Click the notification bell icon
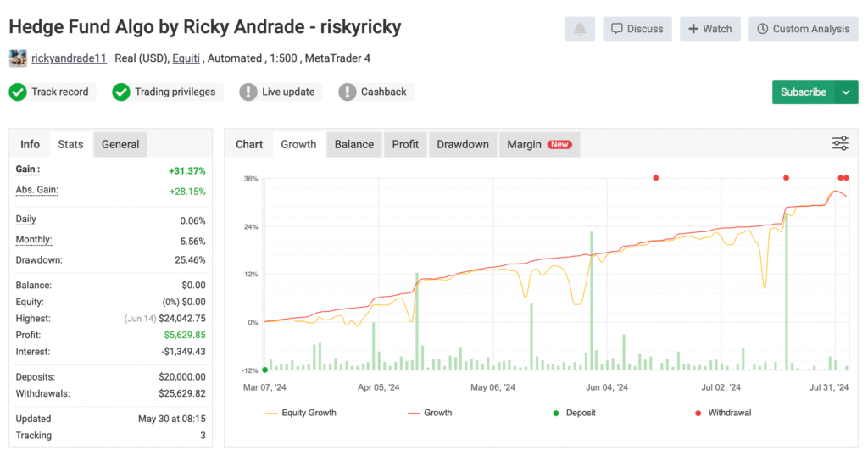This screenshot has height=456, width=868. (580, 29)
